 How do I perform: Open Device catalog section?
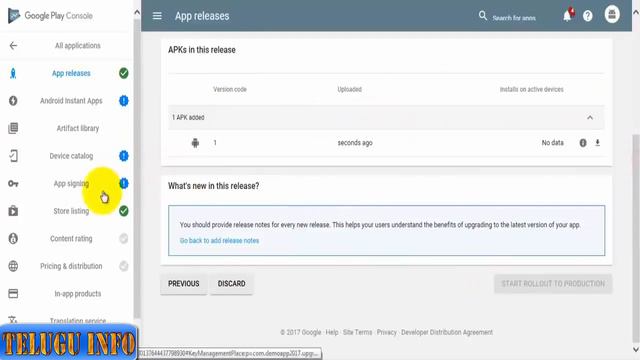tap(71, 156)
